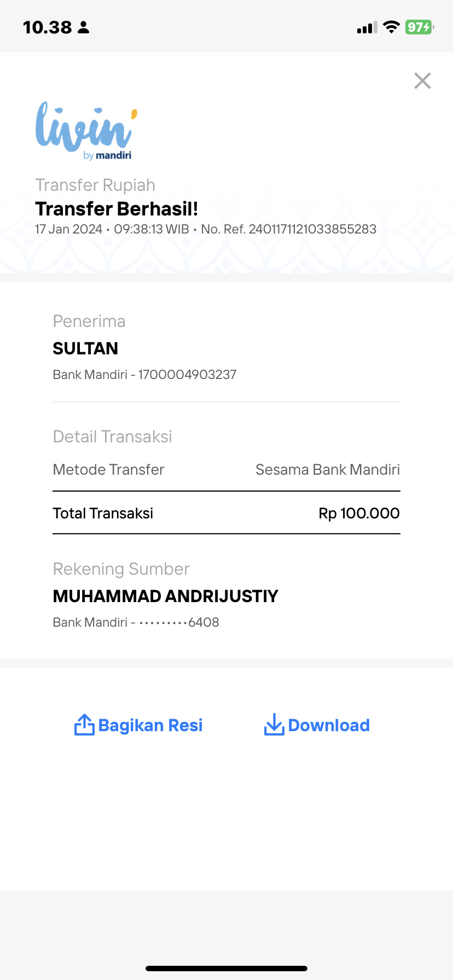Screen dimensions: 453x980
Task: Tap the Bagikan Resi share icon
Action: [84, 725]
